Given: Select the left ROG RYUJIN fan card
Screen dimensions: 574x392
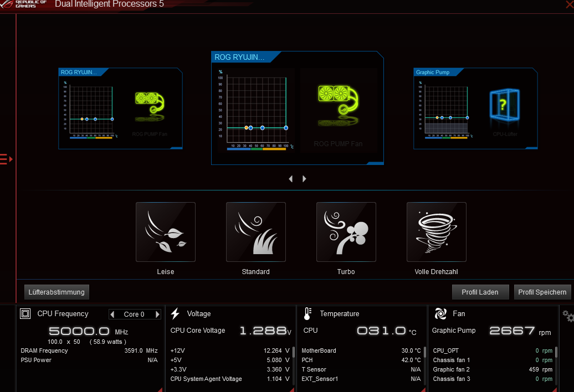Looking at the screenshot, I should pos(120,109).
